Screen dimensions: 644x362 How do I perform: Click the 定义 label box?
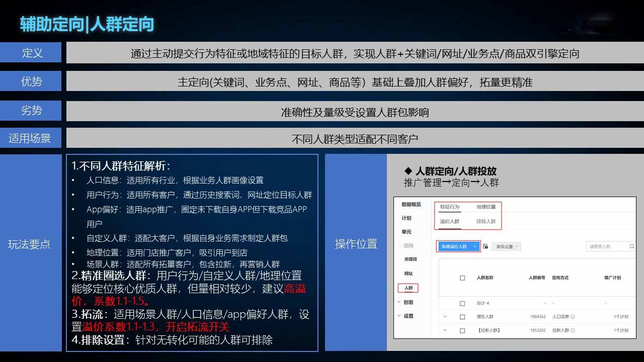point(31,52)
